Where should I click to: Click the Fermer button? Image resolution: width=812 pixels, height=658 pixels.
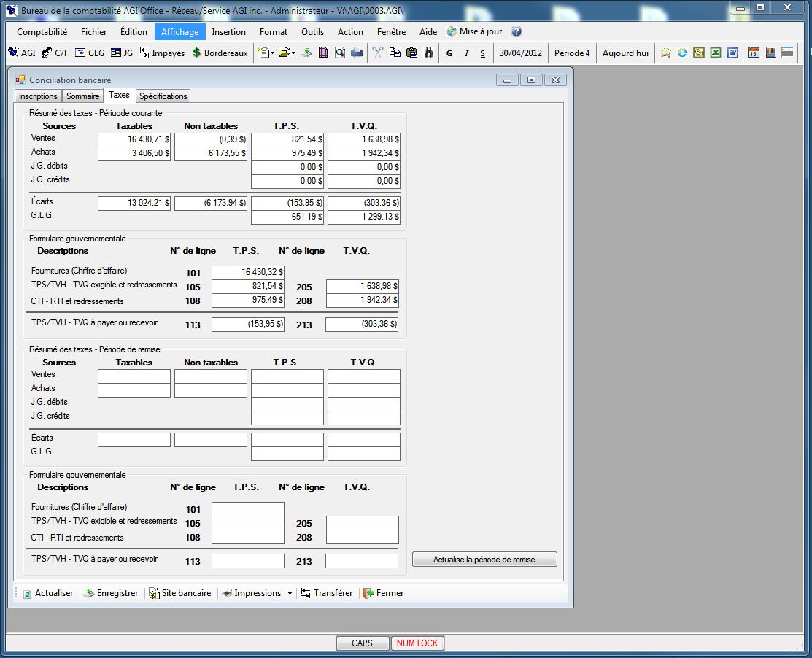[x=383, y=593]
